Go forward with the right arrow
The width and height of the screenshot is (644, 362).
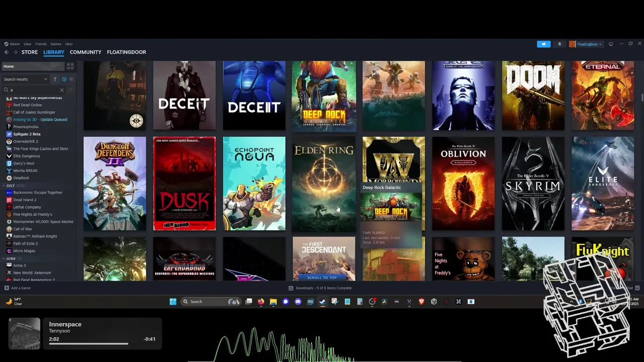(16, 52)
